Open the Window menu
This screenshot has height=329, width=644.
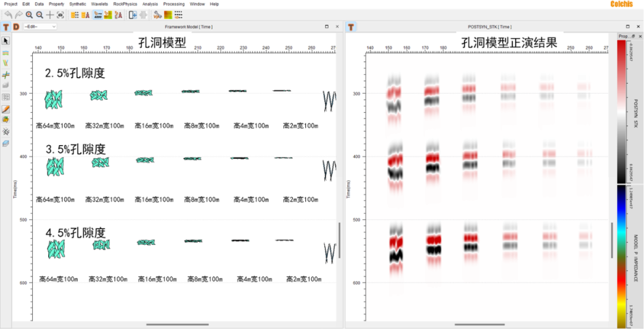[197, 4]
